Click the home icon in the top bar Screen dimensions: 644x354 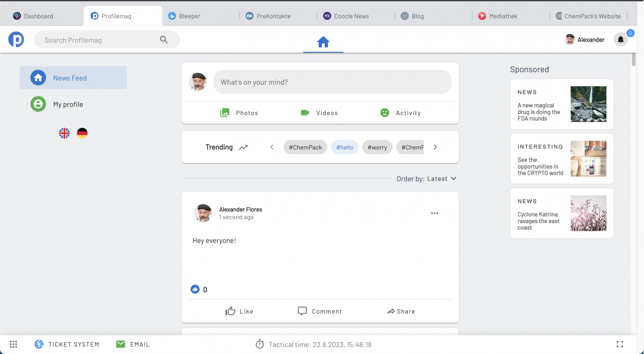[323, 41]
